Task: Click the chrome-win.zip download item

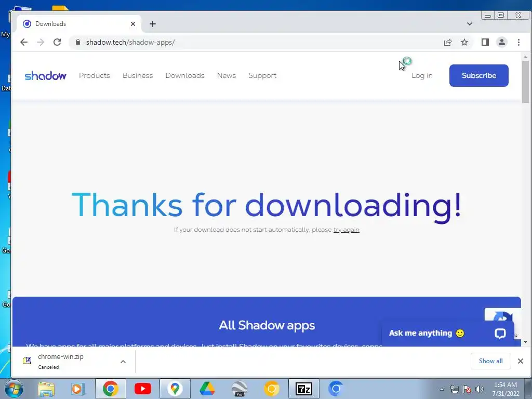Action: 60,361
